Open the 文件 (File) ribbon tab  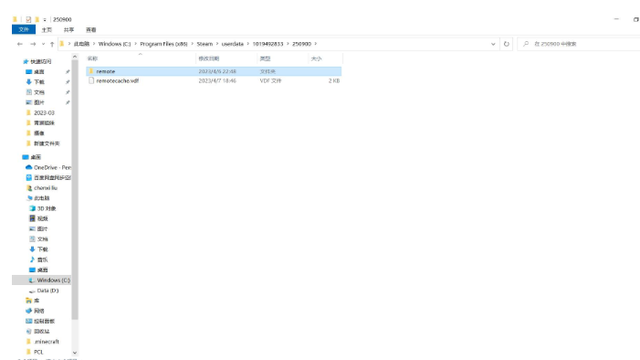24,30
